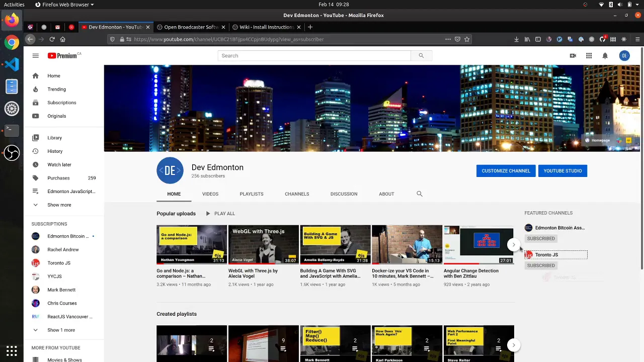Viewport: 644px width, 362px height.
Task: Open a new Firefox tab
Action: (x=310, y=27)
